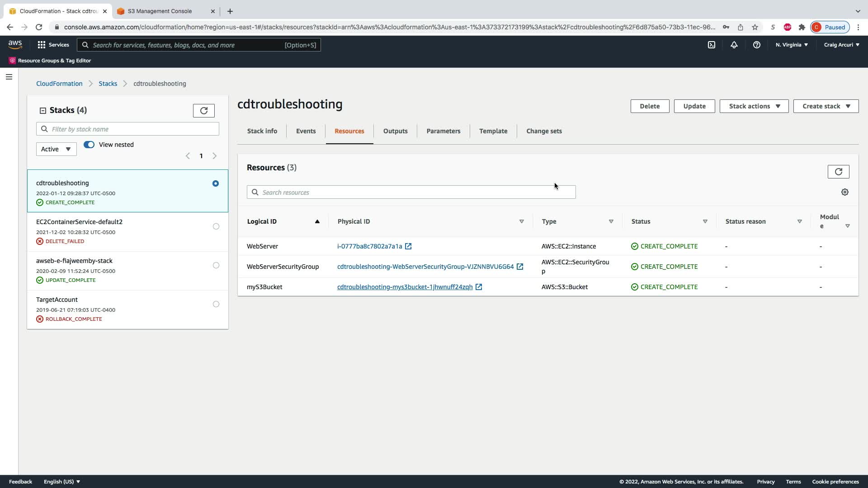Viewport: 868px width, 488px height.
Task: Refresh the Resources table
Action: 838,172
